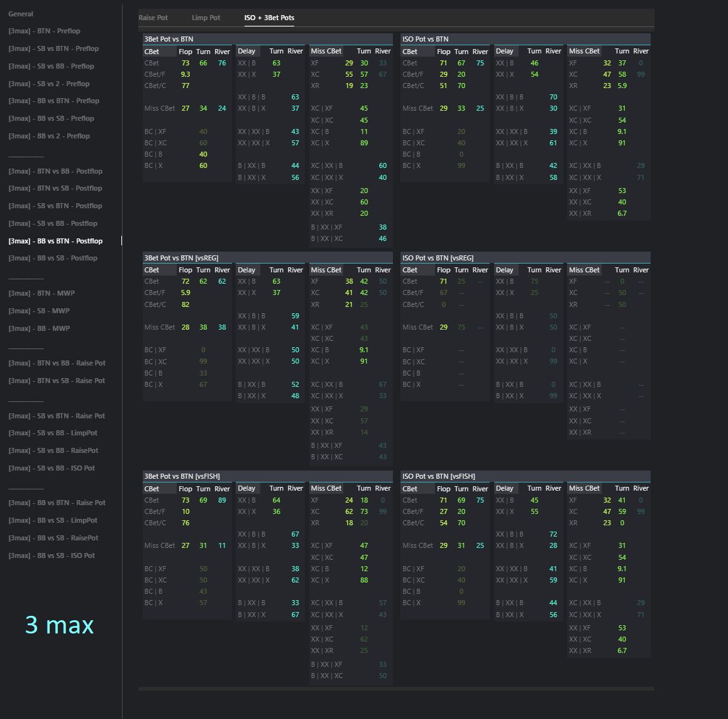
Task: Select [3max] - BTN - Preflop entry
Action: pyautogui.click(x=44, y=31)
